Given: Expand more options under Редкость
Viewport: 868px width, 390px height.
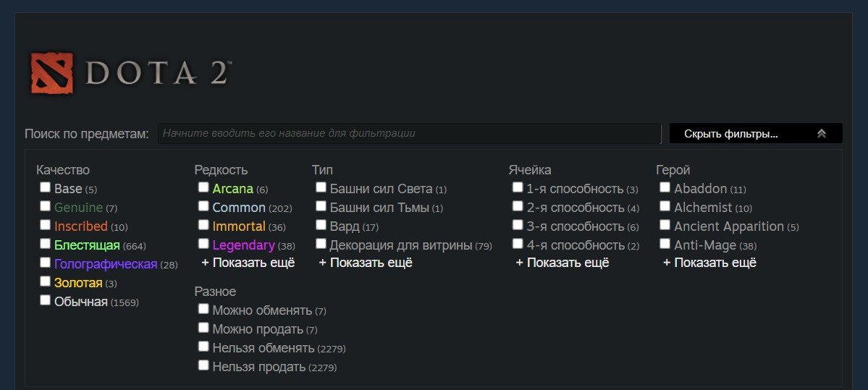Looking at the screenshot, I should coord(248,263).
